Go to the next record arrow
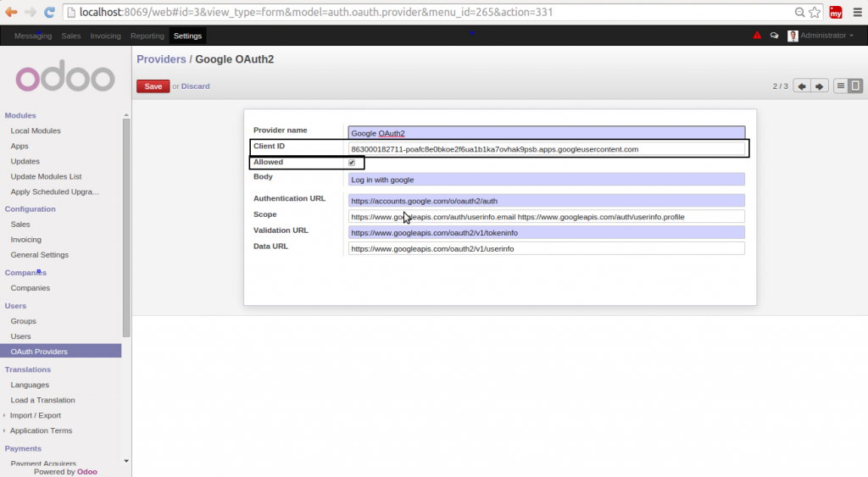Viewport: 868px width, 477px height. [x=820, y=86]
